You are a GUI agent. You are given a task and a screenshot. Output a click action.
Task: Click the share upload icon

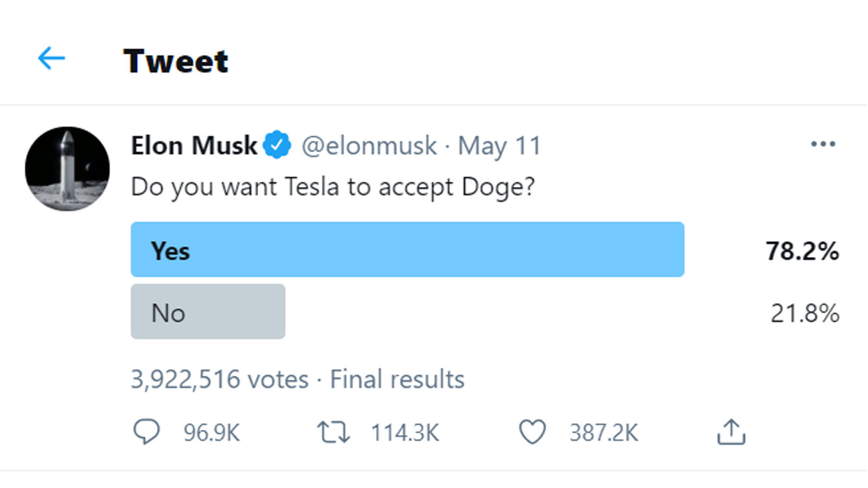point(731,432)
